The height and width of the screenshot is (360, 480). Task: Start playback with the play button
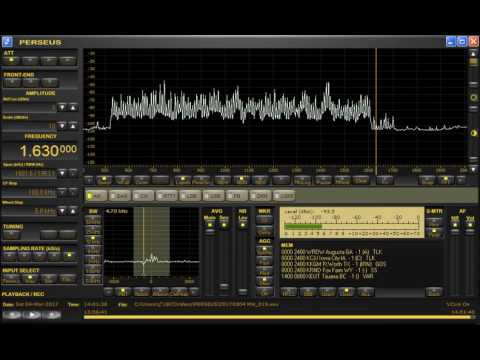click(32, 315)
